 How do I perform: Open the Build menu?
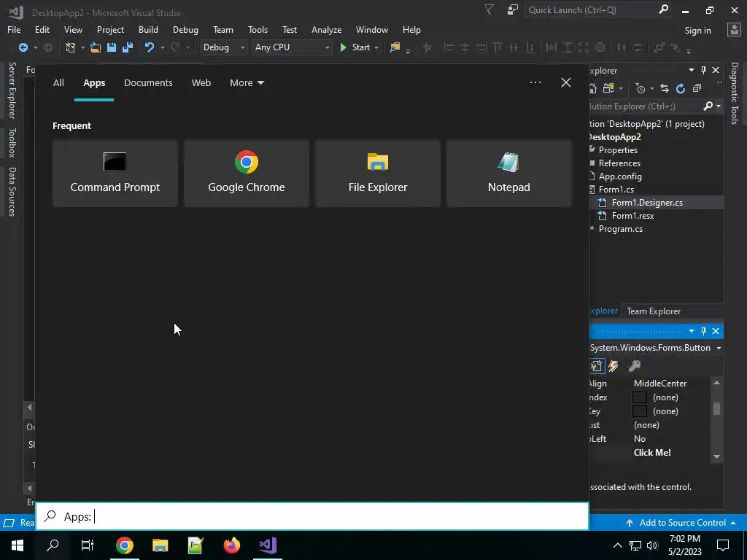(x=148, y=29)
